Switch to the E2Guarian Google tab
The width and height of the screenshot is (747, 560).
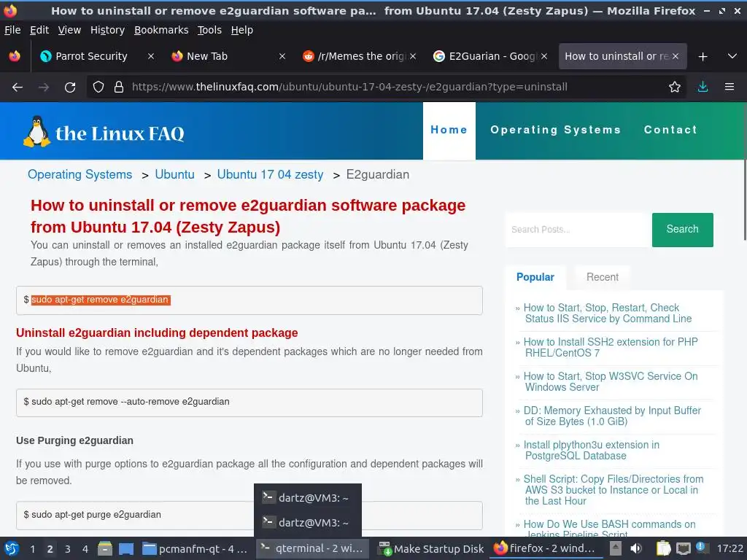coord(486,56)
